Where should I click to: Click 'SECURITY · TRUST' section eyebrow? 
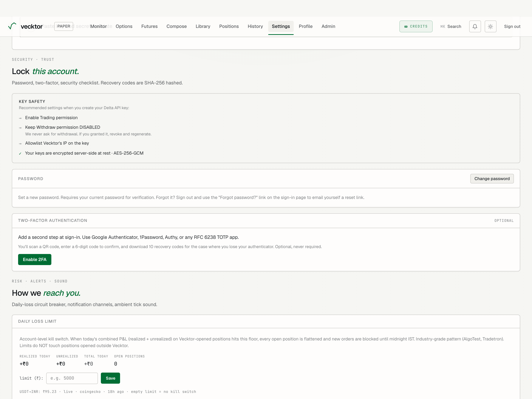tap(33, 59)
